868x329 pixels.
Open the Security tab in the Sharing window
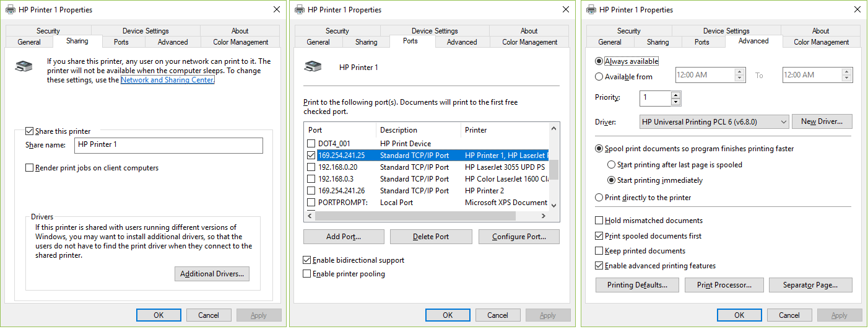(x=48, y=31)
